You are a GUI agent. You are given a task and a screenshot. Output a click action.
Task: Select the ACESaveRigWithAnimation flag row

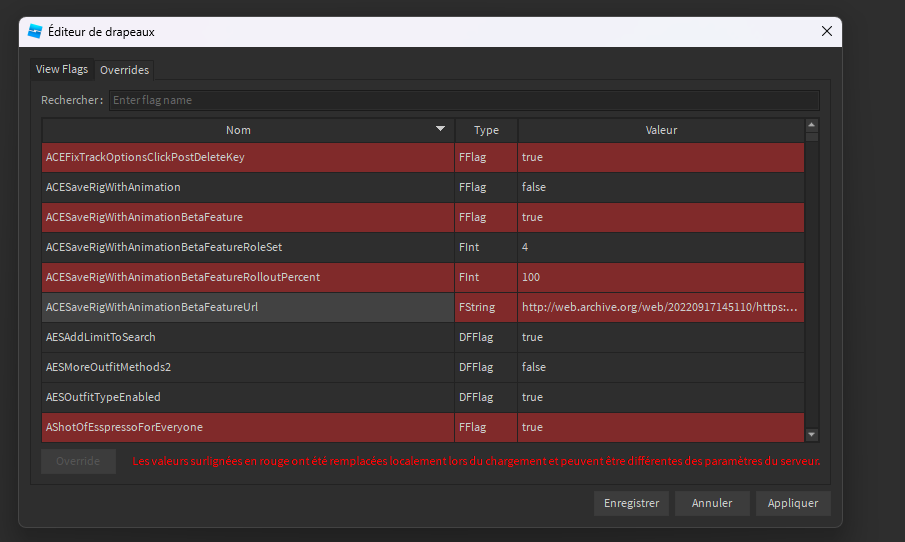113,188
